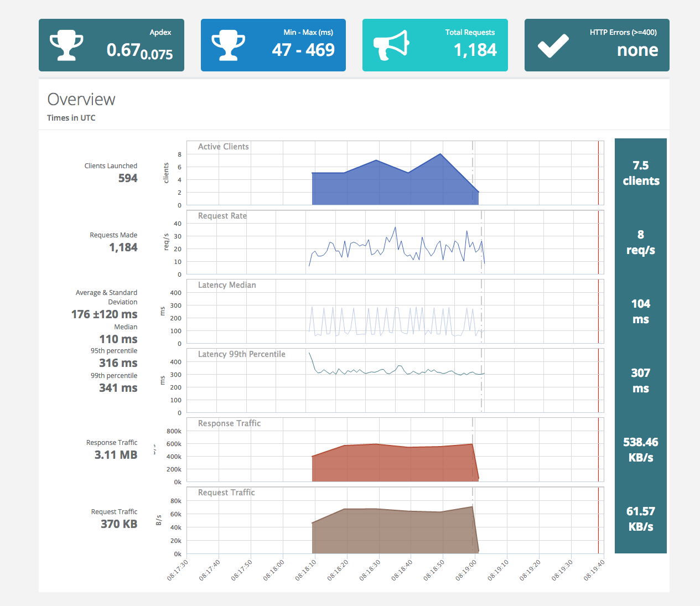Click the 61.57 KB/s summary tile
Screen dimensions: 700x606
click(x=641, y=519)
